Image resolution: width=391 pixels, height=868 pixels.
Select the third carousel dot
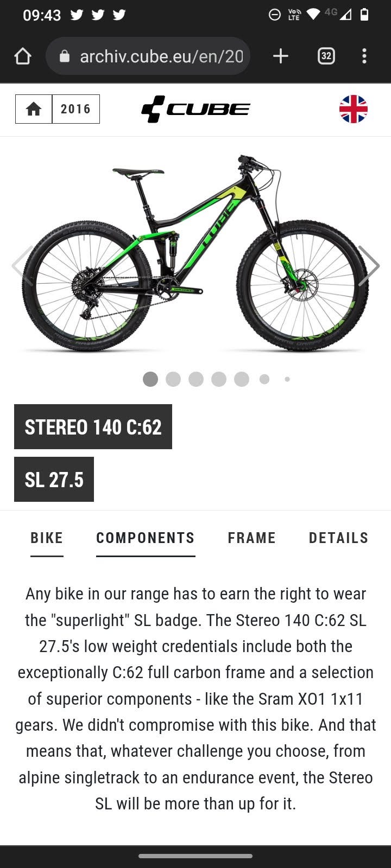point(196,379)
